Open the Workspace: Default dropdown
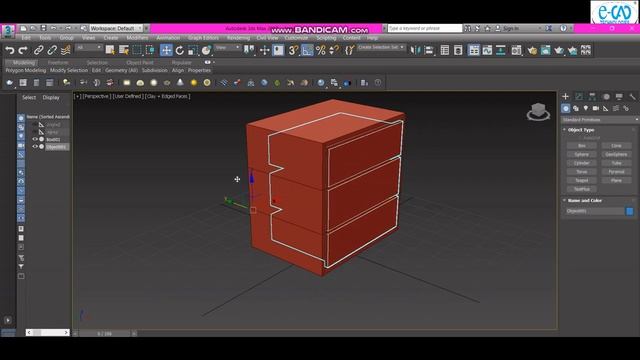Image resolution: width=640 pixels, height=360 pixels. (x=116, y=28)
